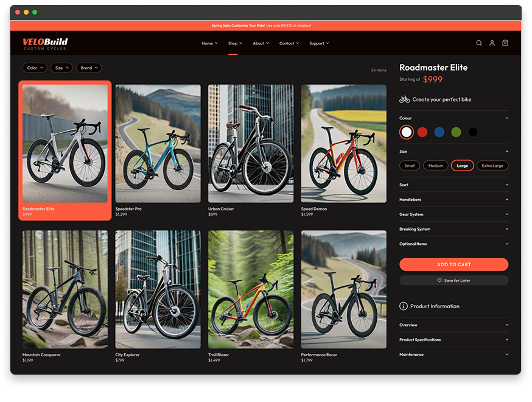Screen dimensions: 532x402
Task: Expand the Breaking System section
Action: (x=453, y=229)
